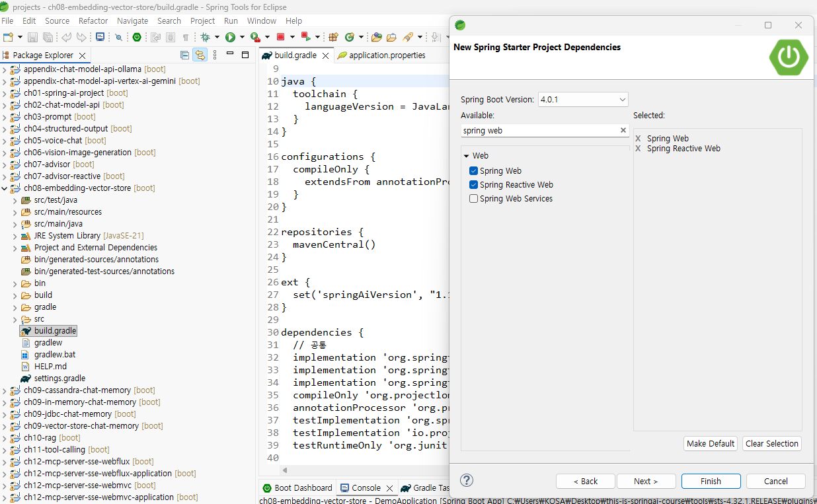This screenshot has width=817, height=504.
Task: Click the New Java Class toolbar icon
Action: click(x=350, y=37)
